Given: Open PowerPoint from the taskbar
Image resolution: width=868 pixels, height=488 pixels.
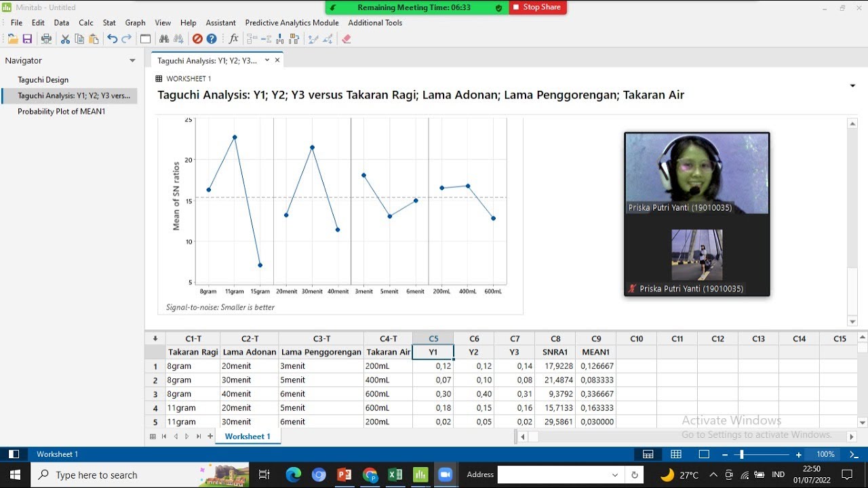Looking at the screenshot, I should (x=344, y=474).
